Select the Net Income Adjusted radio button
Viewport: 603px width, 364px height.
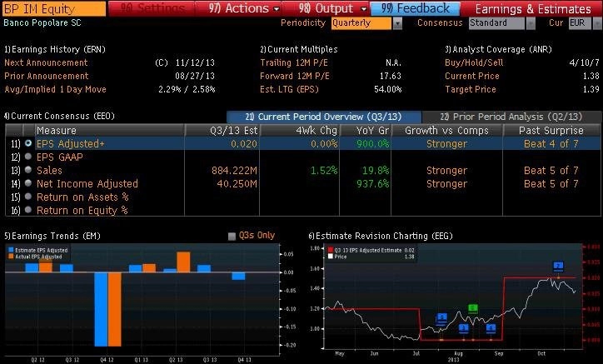(x=28, y=182)
